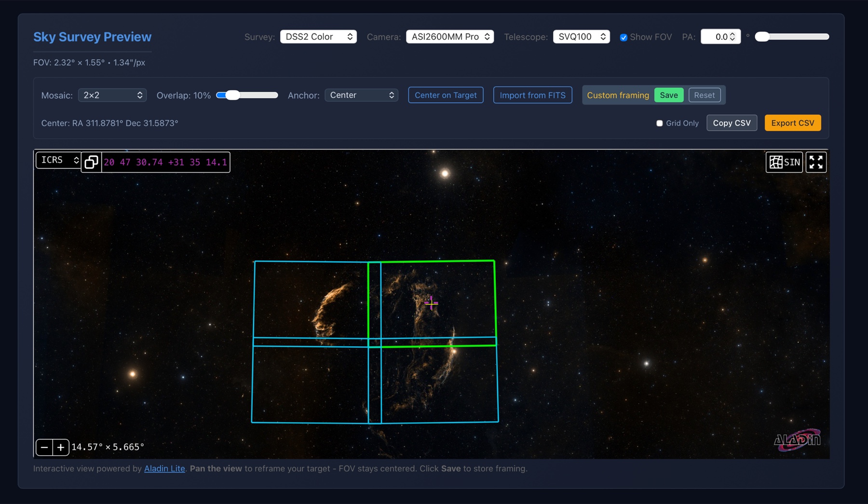Image resolution: width=868 pixels, height=504 pixels.
Task: Click the FOV 2.32° × 1.55° text
Action: [x=89, y=62]
